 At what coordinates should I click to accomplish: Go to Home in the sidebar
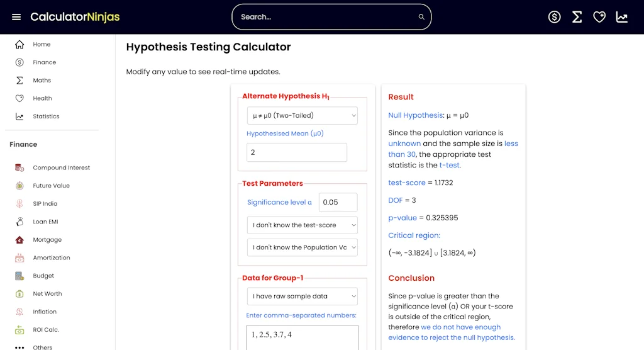click(x=42, y=45)
